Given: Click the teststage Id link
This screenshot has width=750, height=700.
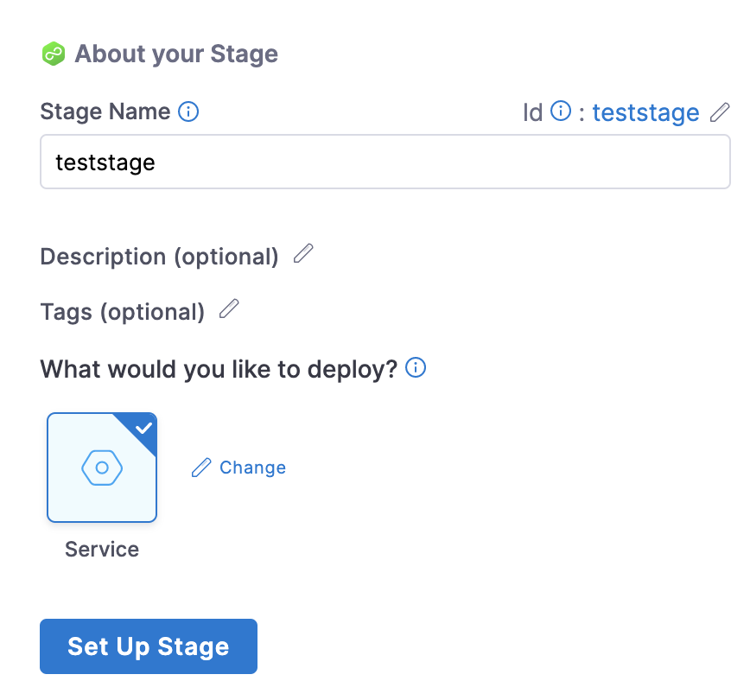Looking at the screenshot, I should (x=645, y=112).
